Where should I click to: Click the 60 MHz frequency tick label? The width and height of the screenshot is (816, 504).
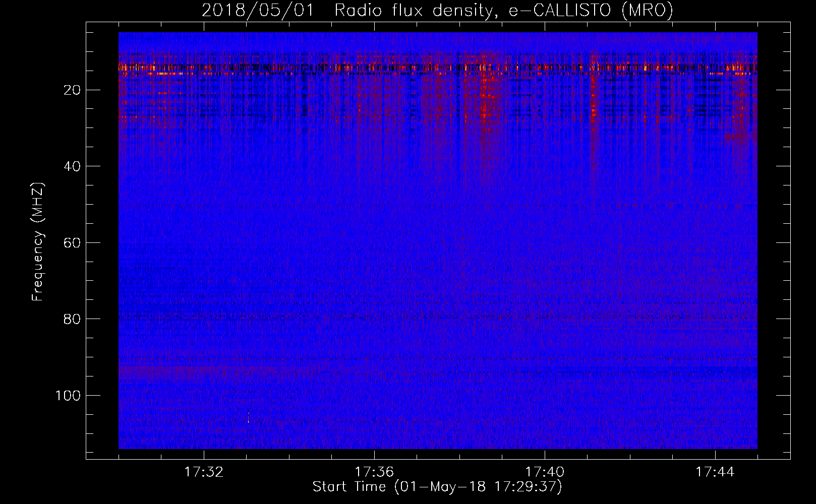(x=72, y=243)
